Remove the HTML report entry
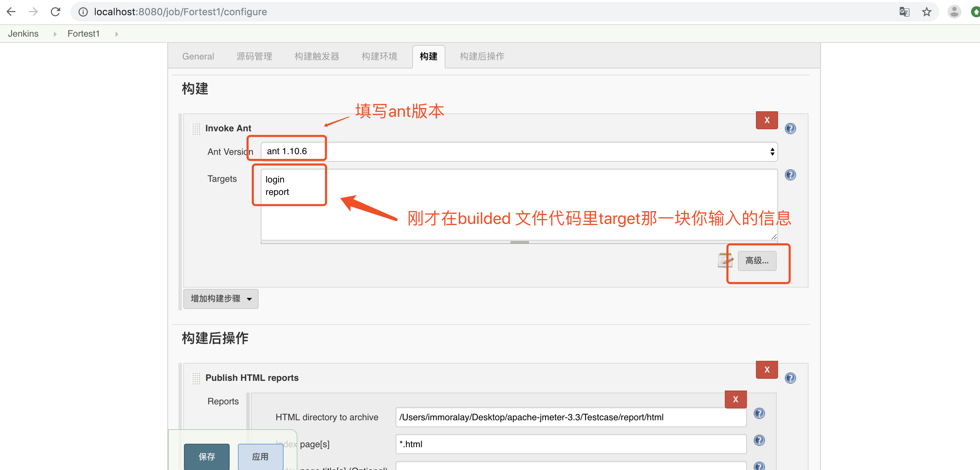This screenshot has height=470, width=980. (x=736, y=399)
